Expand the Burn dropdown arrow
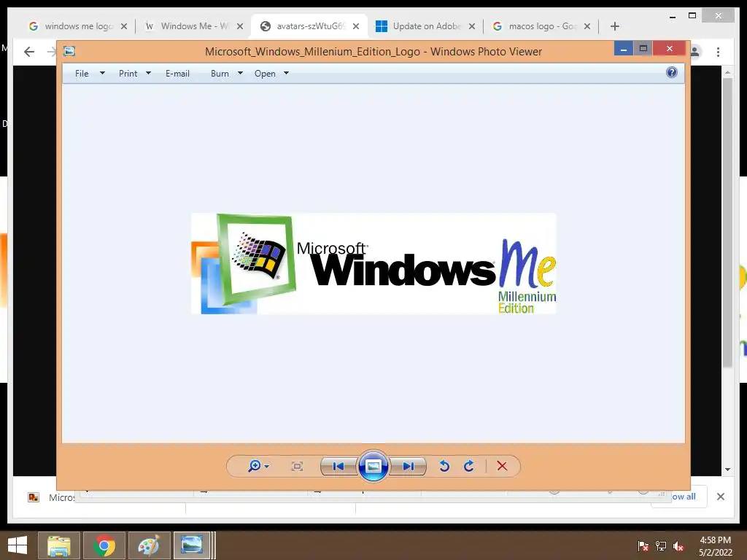 click(x=240, y=74)
